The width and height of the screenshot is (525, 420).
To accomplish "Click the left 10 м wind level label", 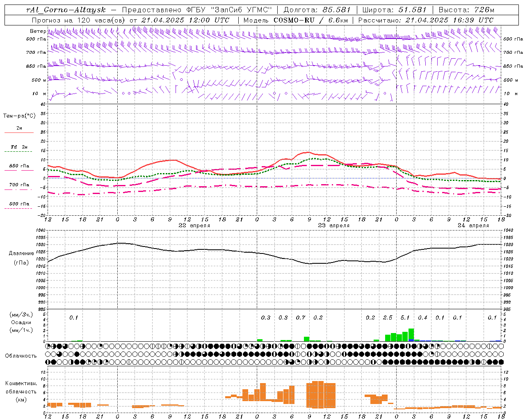I will [x=39, y=94].
